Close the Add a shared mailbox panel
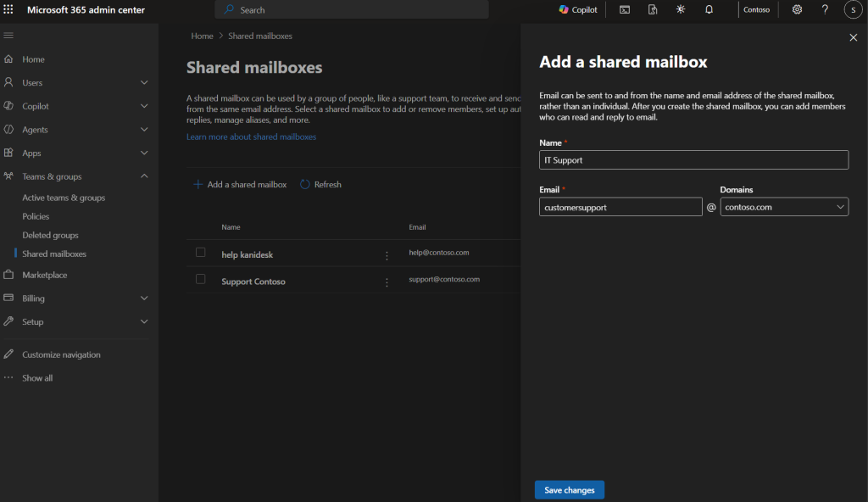868x502 pixels. [x=853, y=37]
